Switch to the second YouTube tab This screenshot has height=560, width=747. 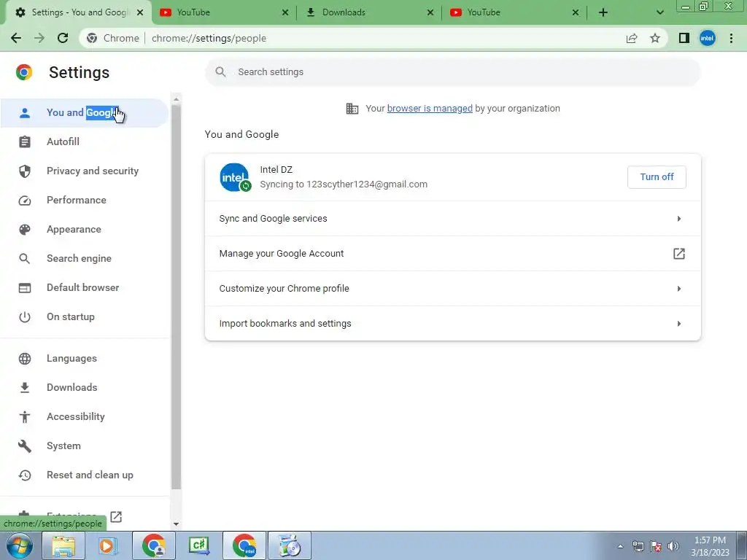[x=514, y=12]
